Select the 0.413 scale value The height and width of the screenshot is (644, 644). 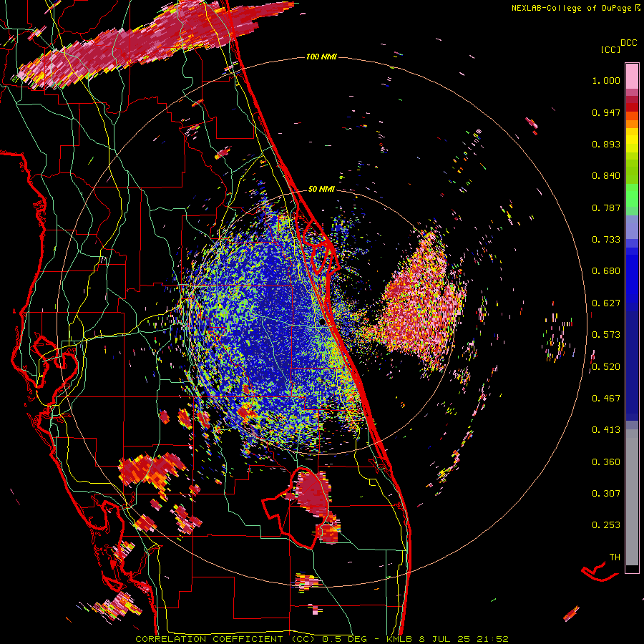point(606,430)
